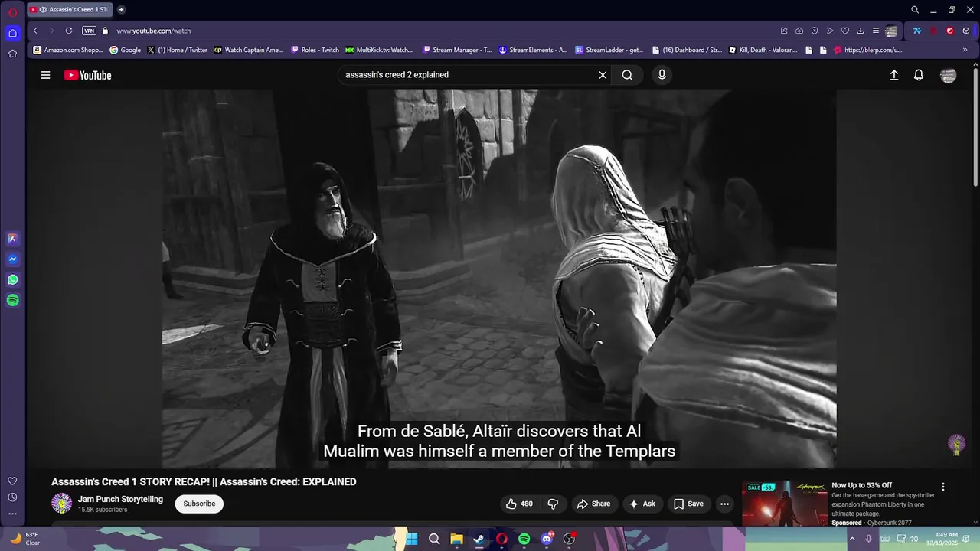Viewport: 980px width, 551px height.
Task: Clear the YouTube search box text
Action: [603, 75]
